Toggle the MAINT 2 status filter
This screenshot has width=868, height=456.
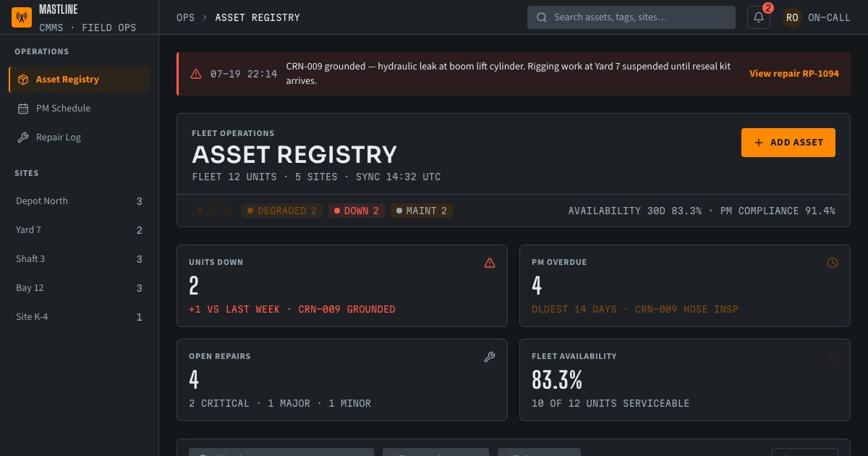click(x=422, y=211)
